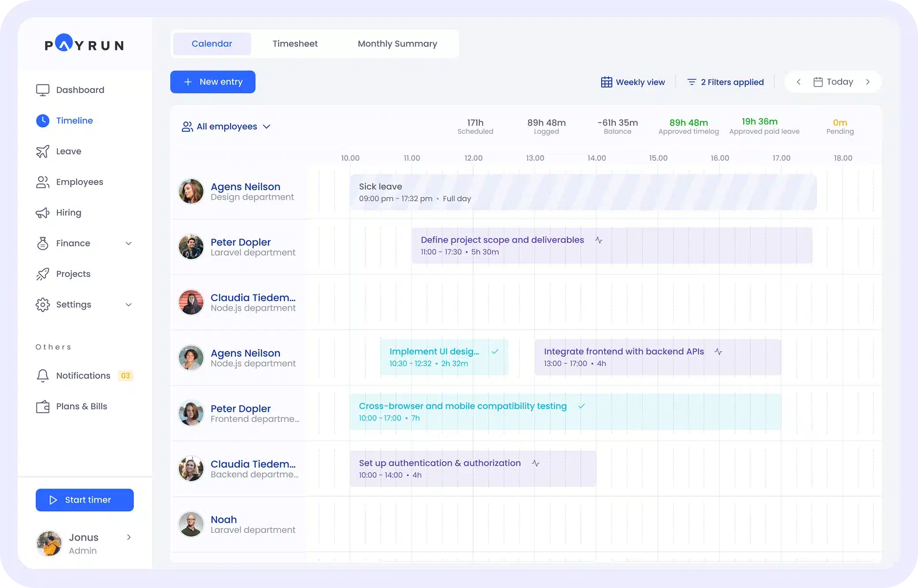Click Agens Neilson's profile avatar
918x588 pixels.
click(x=191, y=191)
